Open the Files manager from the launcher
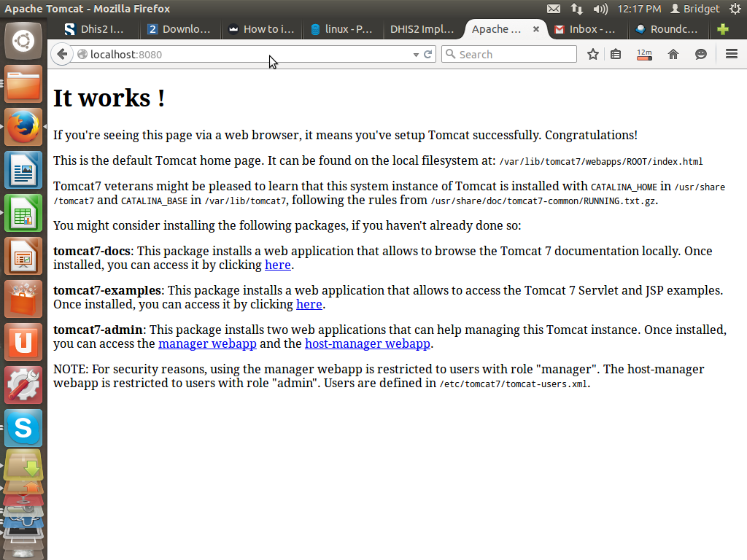 pos(23,85)
